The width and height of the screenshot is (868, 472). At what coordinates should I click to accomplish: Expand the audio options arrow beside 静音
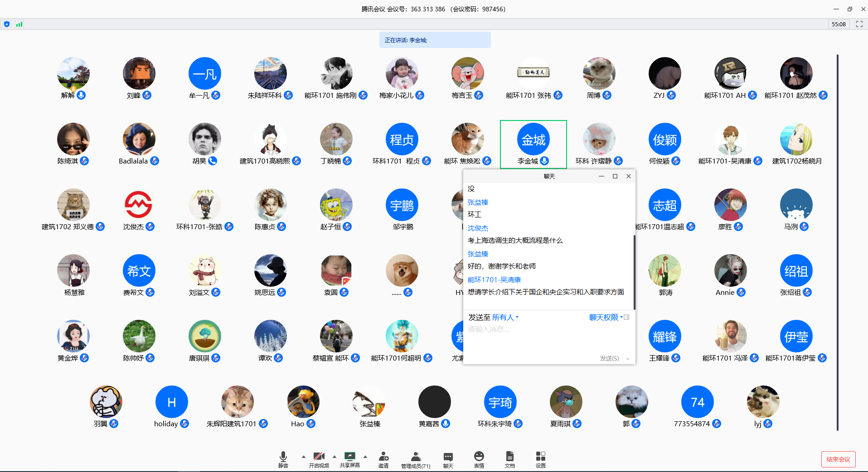click(x=303, y=456)
